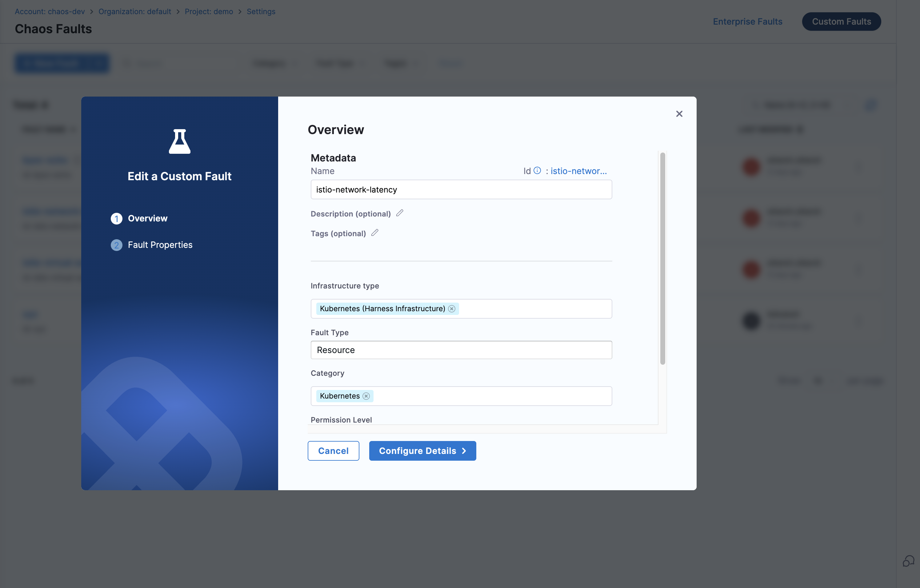The image size is (920, 588).
Task: Open the Project: demo breadcrumb link
Action: (209, 11)
